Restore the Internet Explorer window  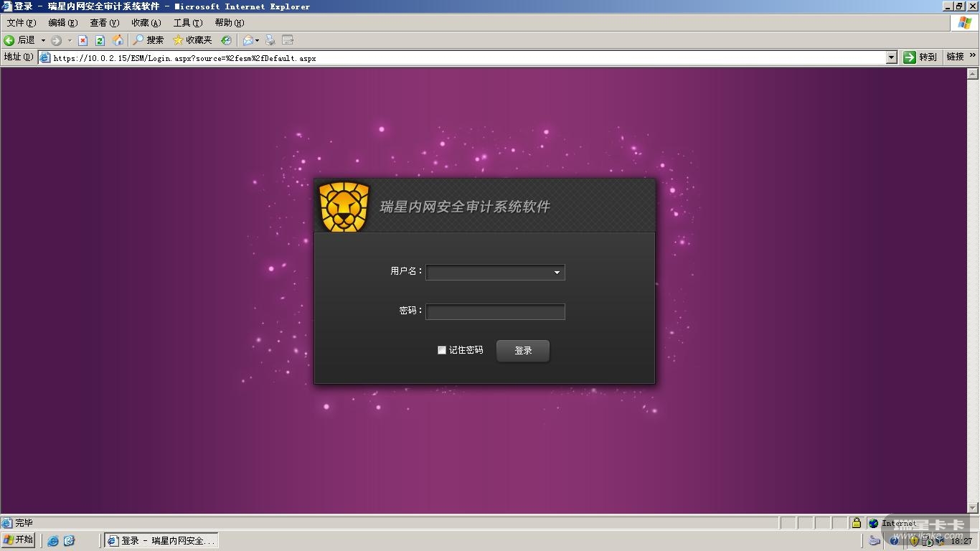pos(959,6)
